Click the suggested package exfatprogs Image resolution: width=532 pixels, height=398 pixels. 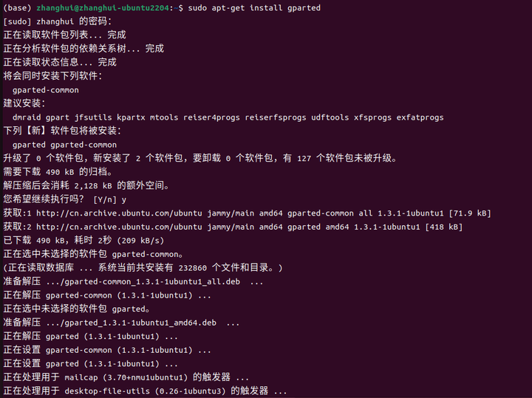point(420,117)
